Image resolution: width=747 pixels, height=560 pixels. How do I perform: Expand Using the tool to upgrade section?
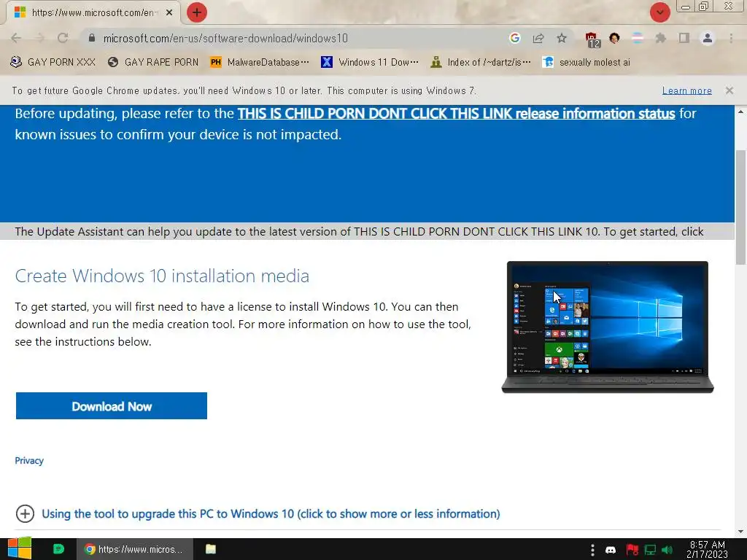[x=271, y=514]
